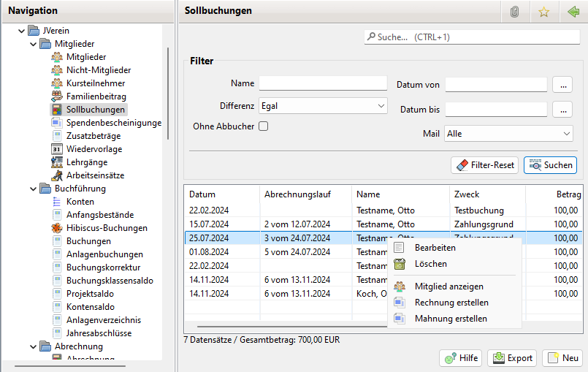Choose Rechnung erstellen from context menu
This screenshot has width=588, height=372.
pos(451,303)
